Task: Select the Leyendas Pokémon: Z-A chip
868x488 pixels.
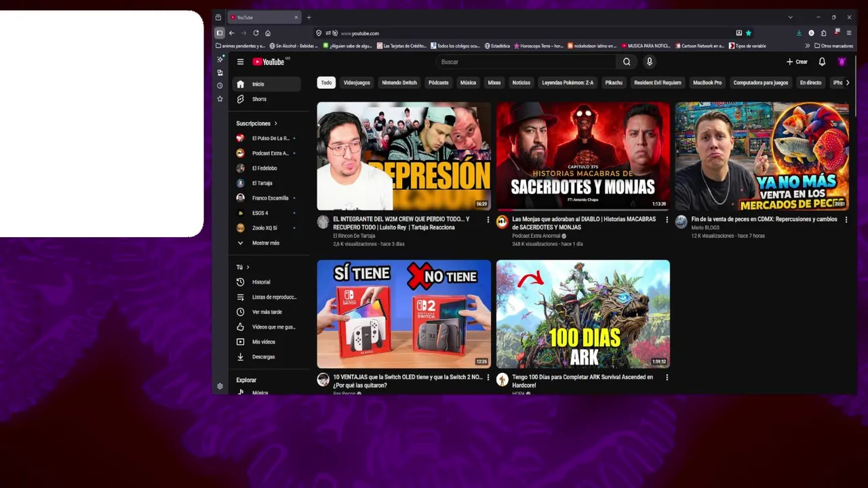Action: click(x=568, y=83)
